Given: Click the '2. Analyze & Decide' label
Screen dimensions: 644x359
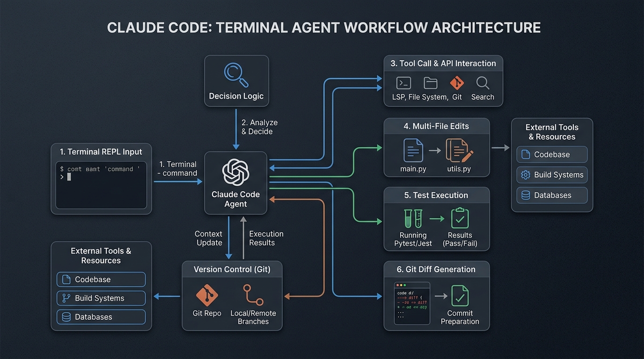Looking at the screenshot, I should [x=259, y=127].
